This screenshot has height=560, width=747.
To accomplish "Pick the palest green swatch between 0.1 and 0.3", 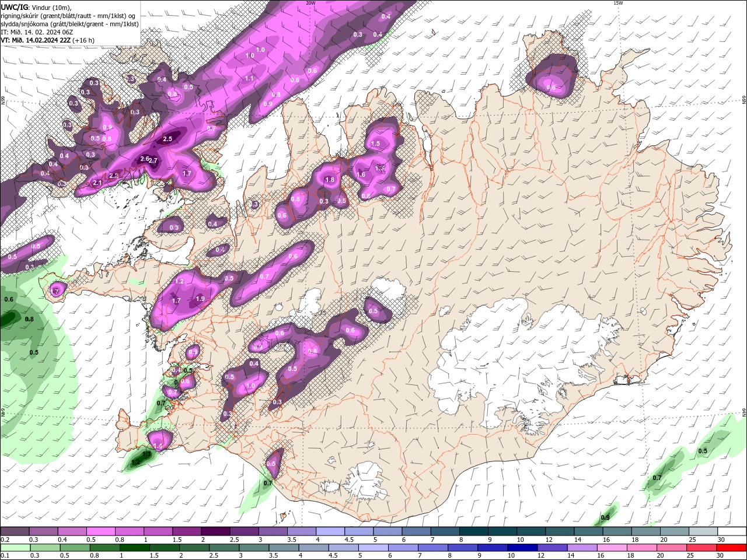I will 15,548.
